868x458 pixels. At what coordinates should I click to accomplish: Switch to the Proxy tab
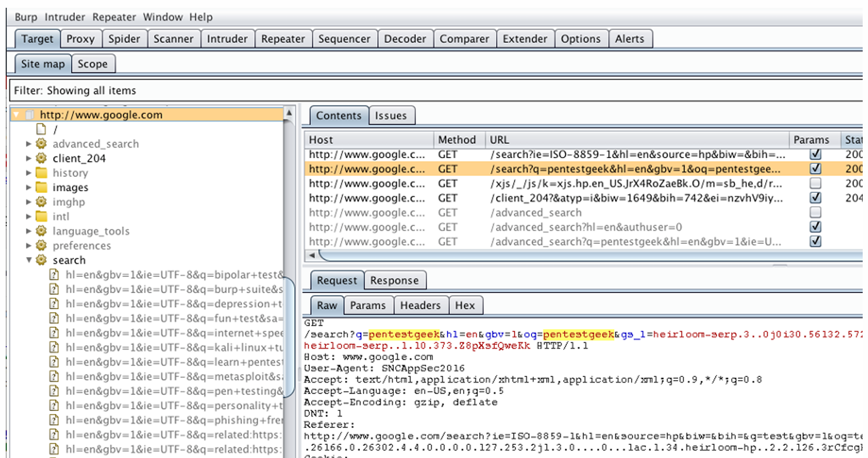81,39
